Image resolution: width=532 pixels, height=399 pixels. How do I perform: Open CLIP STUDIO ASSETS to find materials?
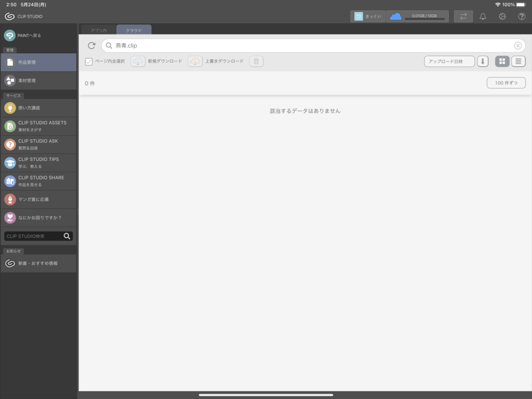[x=38, y=126]
